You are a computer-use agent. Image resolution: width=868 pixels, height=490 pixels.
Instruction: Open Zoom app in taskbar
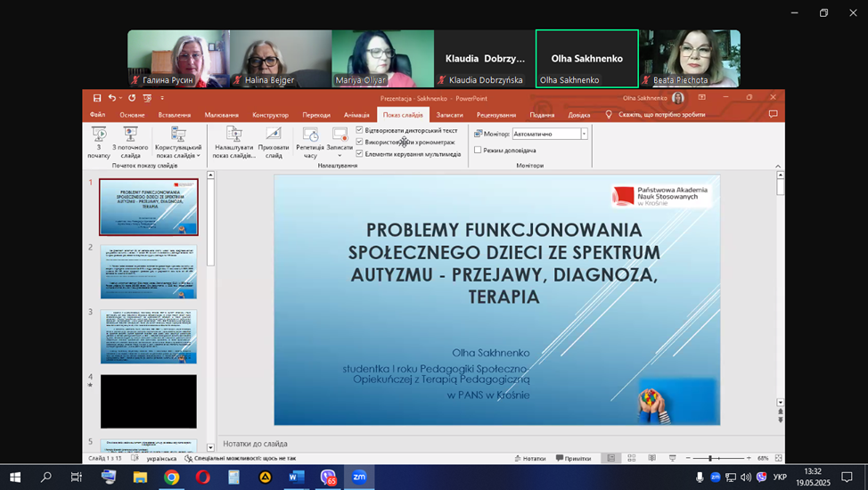coord(359,478)
